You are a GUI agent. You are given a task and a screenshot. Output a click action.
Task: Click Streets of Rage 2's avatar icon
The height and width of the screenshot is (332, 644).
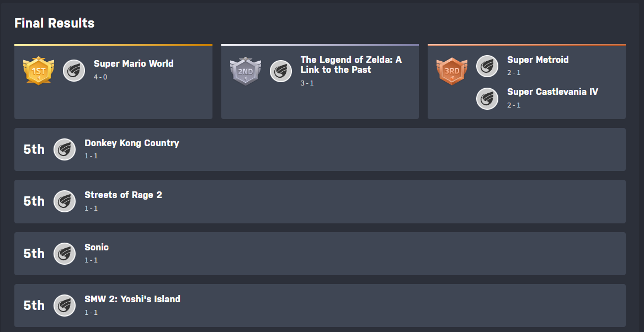pyautogui.click(x=65, y=201)
